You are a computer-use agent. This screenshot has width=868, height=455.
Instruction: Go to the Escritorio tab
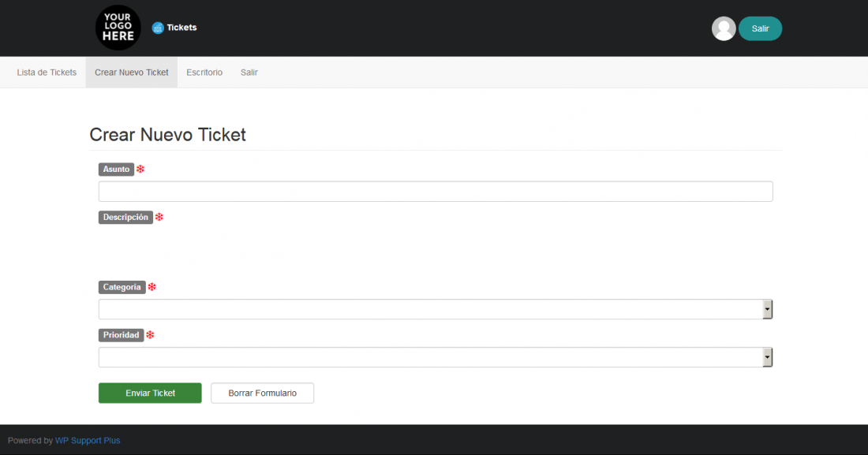click(204, 73)
